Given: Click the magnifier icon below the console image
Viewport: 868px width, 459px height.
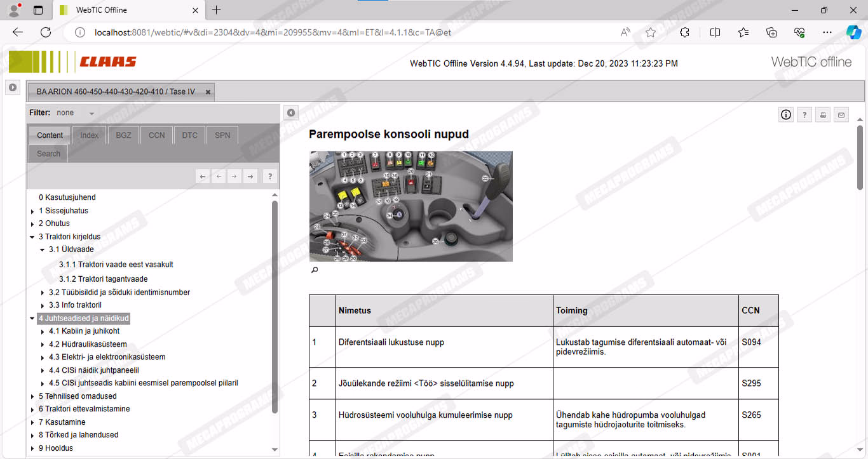Looking at the screenshot, I should [x=314, y=270].
